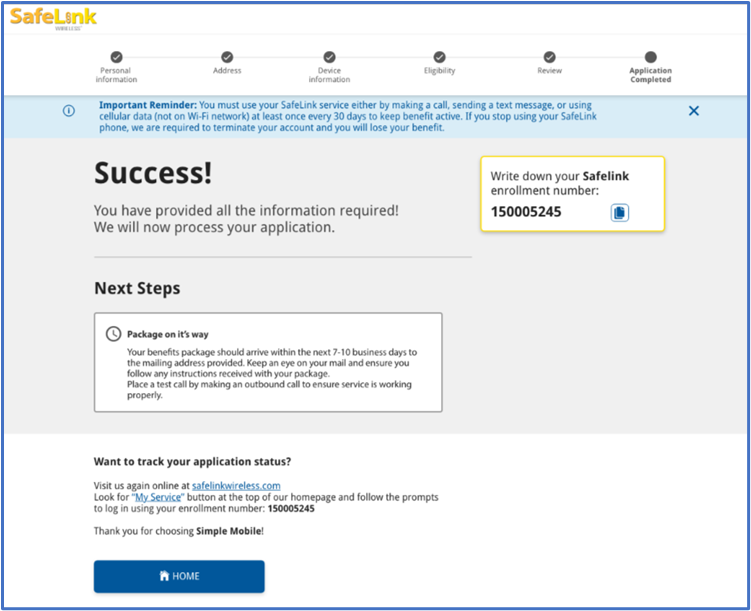Click the Review step label
751x611 pixels.
pos(550,70)
